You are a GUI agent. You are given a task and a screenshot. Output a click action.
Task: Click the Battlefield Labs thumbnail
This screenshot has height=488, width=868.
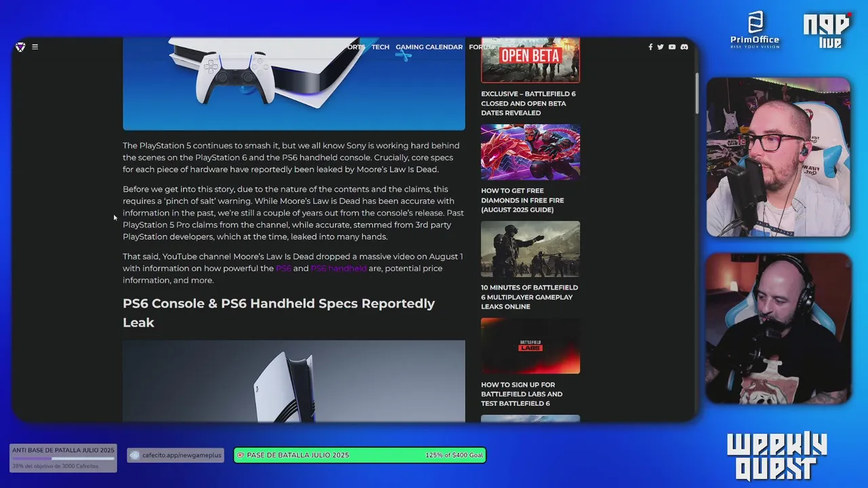point(530,346)
